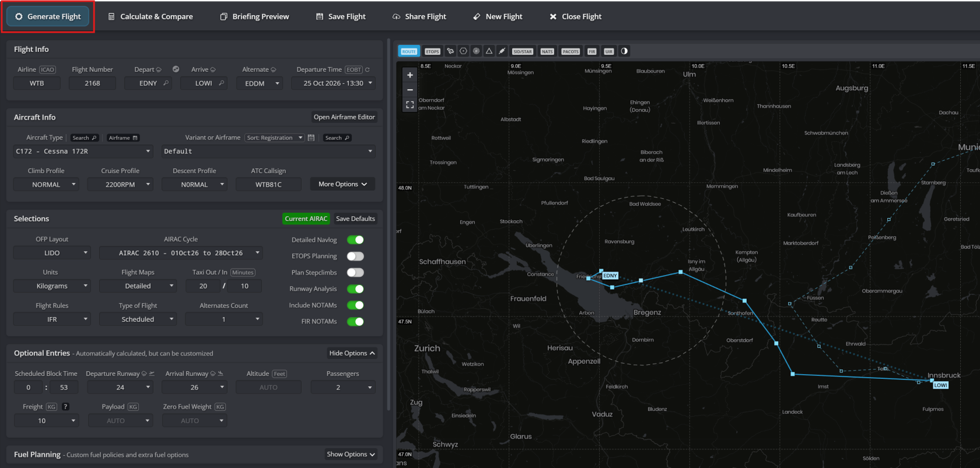
Task: Open the Cruise Profile 2200RPM dropdown
Action: pos(120,185)
